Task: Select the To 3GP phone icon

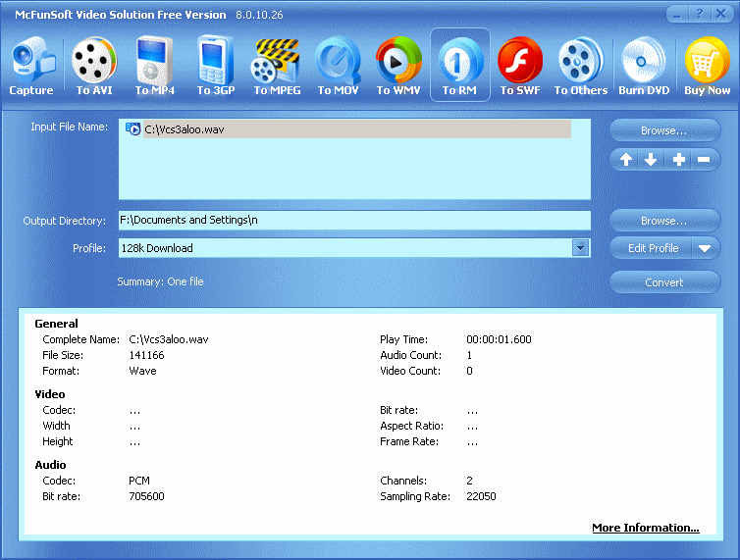Action: tap(216, 66)
